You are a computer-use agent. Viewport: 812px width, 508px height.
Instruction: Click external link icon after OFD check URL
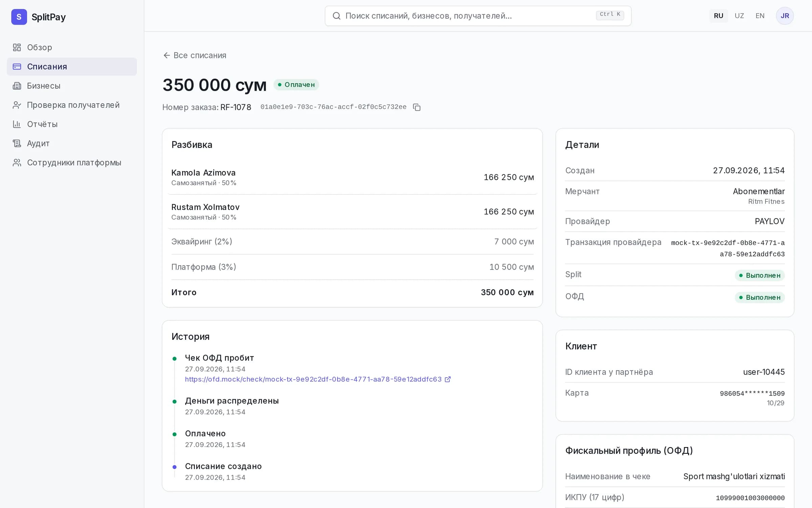[x=448, y=379]
